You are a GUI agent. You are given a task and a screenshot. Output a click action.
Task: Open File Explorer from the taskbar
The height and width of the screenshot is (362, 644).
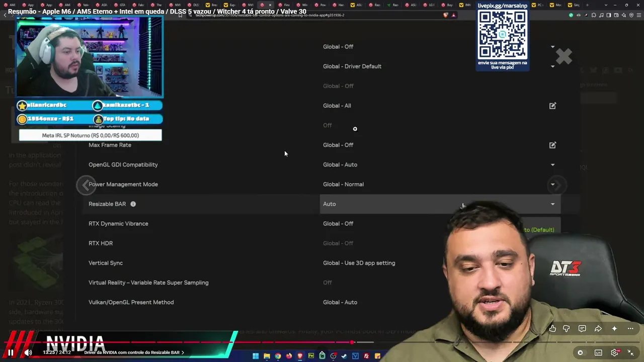tap(267, 356)
